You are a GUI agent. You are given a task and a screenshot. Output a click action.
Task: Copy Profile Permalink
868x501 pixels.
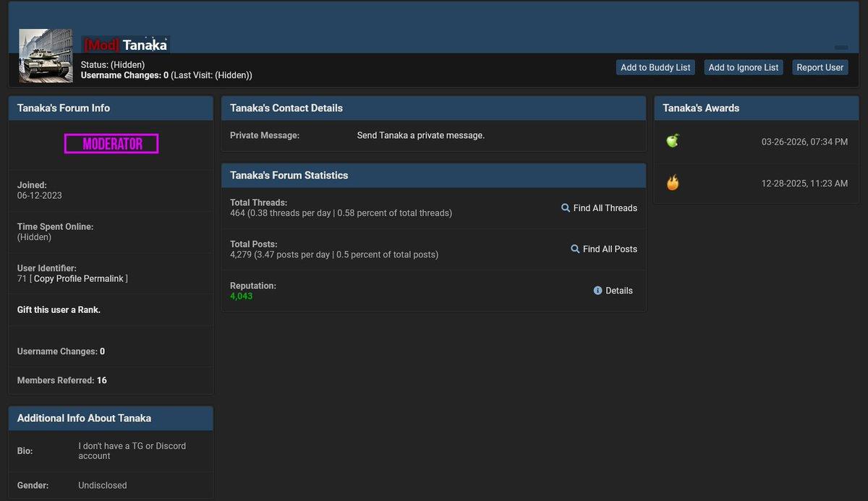coord(79,278)
